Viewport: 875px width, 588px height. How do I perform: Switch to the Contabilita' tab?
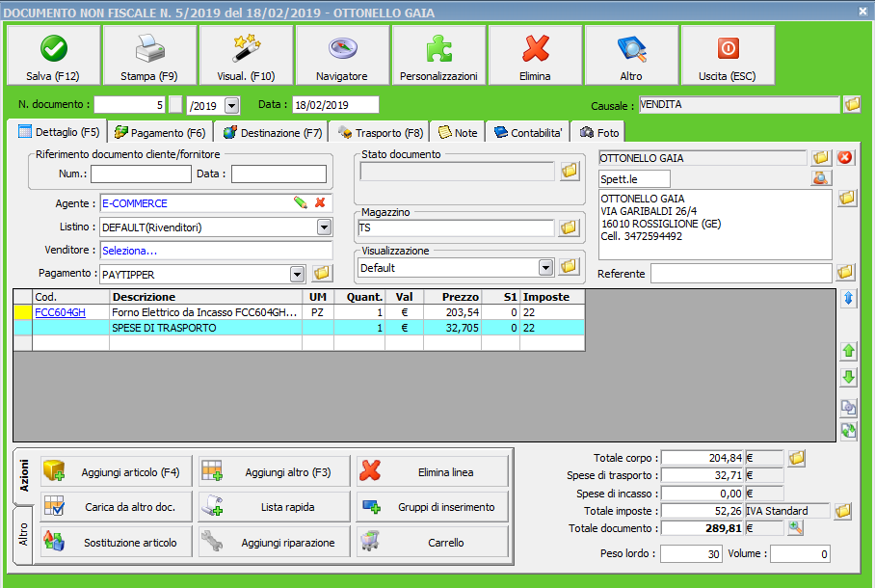[x=528, y=133]
